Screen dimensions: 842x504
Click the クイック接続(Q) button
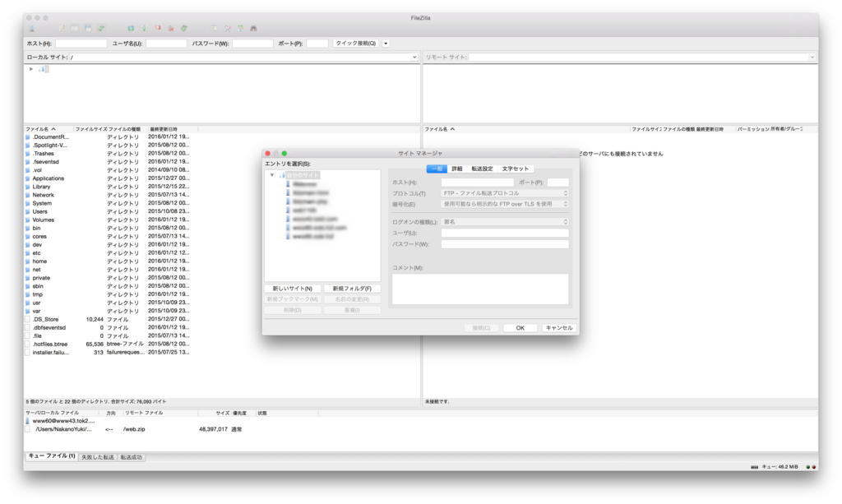point(356,44)
